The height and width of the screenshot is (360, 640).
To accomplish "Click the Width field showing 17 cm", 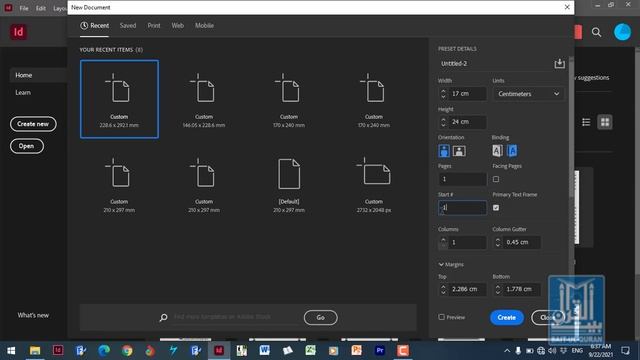I will (x=467, y=93).
